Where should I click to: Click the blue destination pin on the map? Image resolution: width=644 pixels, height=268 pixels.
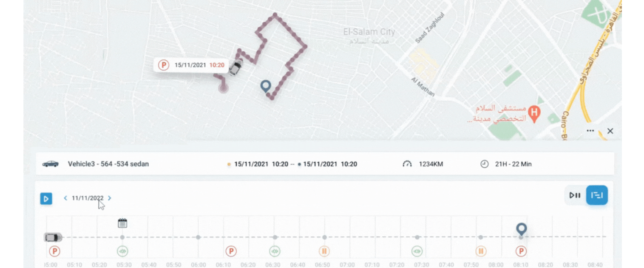pyautogui.click(x=266, y=87)
